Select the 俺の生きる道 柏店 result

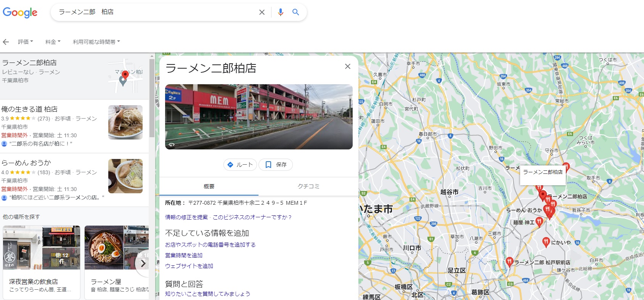[x=74, y=126]
